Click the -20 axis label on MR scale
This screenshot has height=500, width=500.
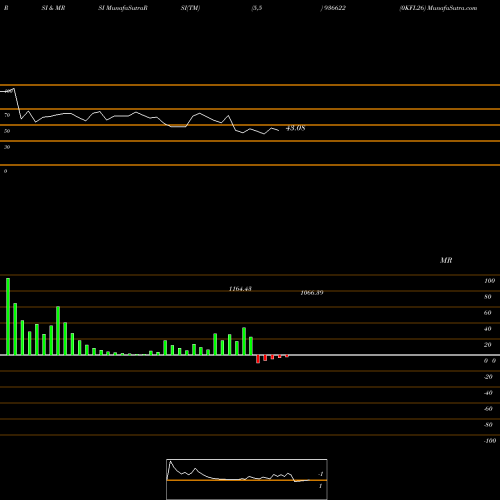point(488,377)
